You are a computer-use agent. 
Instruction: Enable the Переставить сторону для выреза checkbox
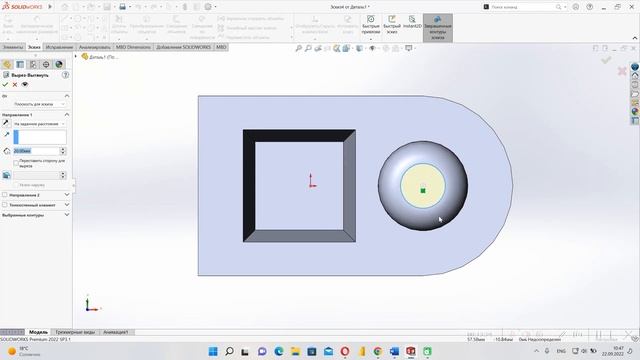(x=16, y=163)
